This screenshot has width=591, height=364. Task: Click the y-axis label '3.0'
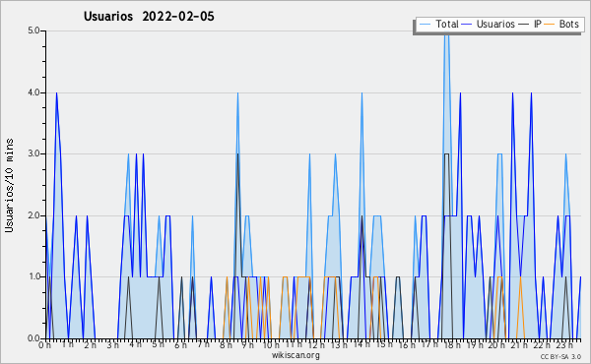(x=33, y=153)
